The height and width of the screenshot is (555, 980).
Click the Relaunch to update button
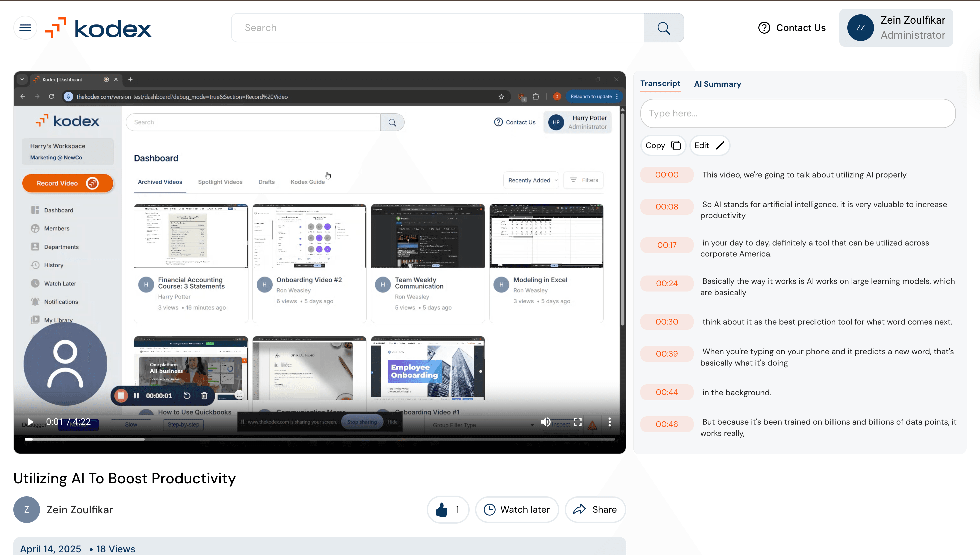coord(594,97)
